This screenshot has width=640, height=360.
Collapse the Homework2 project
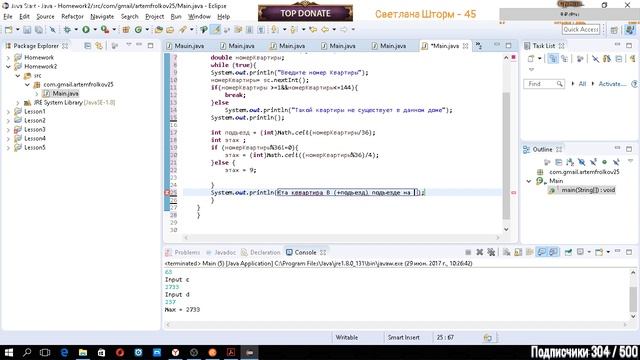(8, 67)
